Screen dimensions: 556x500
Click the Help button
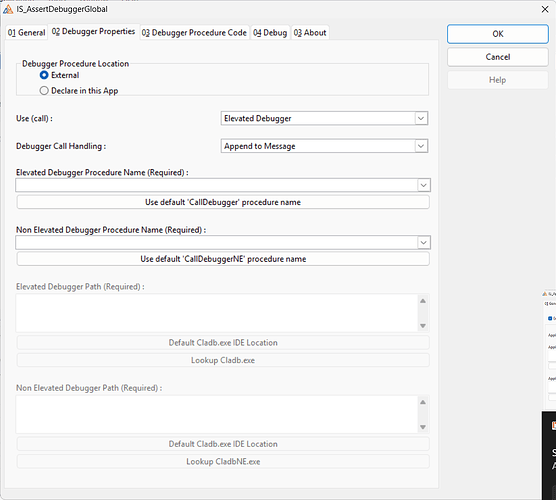pyautogui.click(x=497, y=80)
